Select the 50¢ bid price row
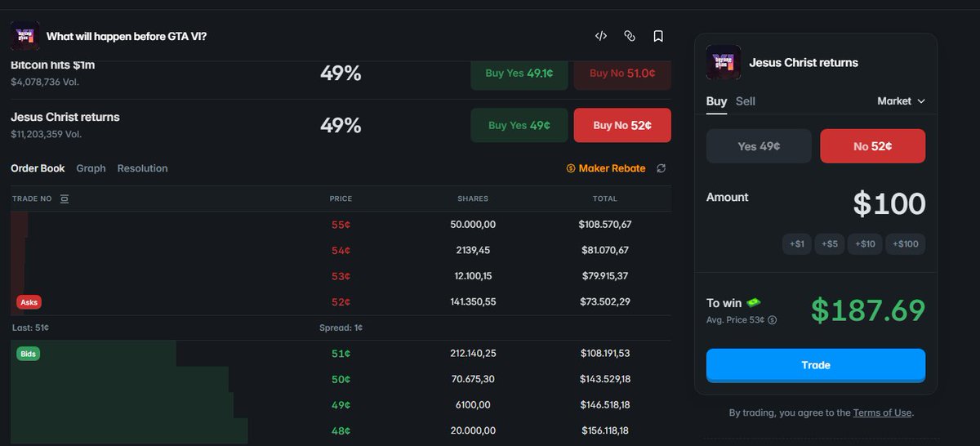This screenshot has width=980, height=446. (341, 379)
